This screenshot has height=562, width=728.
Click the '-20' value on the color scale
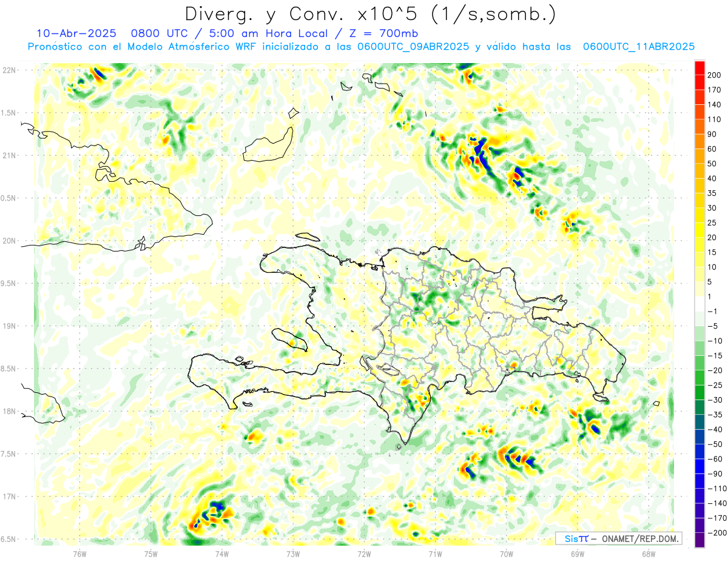coord(715,370)
